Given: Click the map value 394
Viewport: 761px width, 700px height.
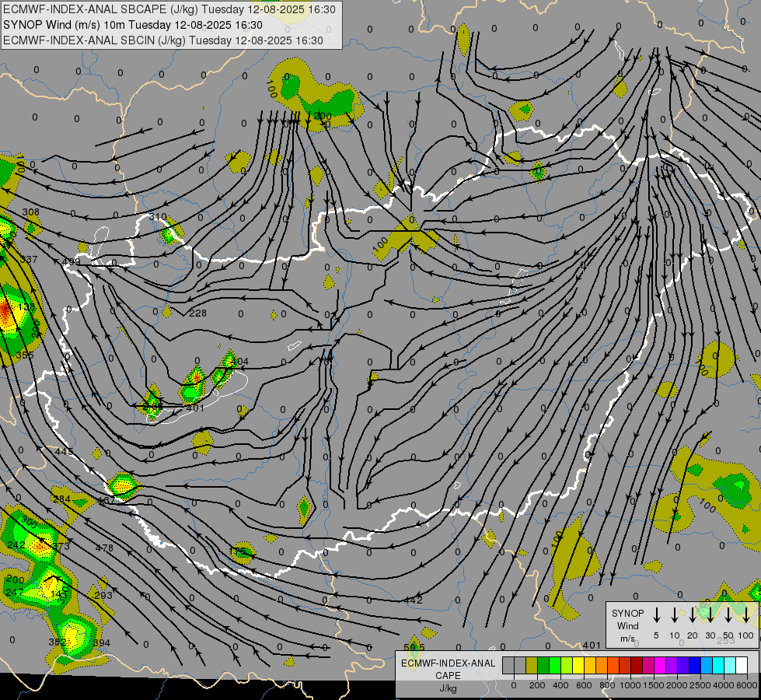Looking at the screenshot, I should pos(101,642).
